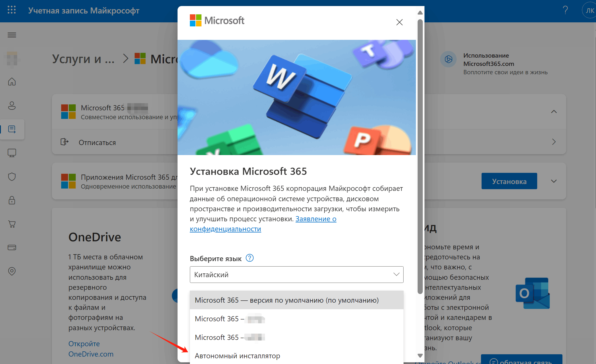
Task: Click the language help question mark icon
Action: click(250, 258)
